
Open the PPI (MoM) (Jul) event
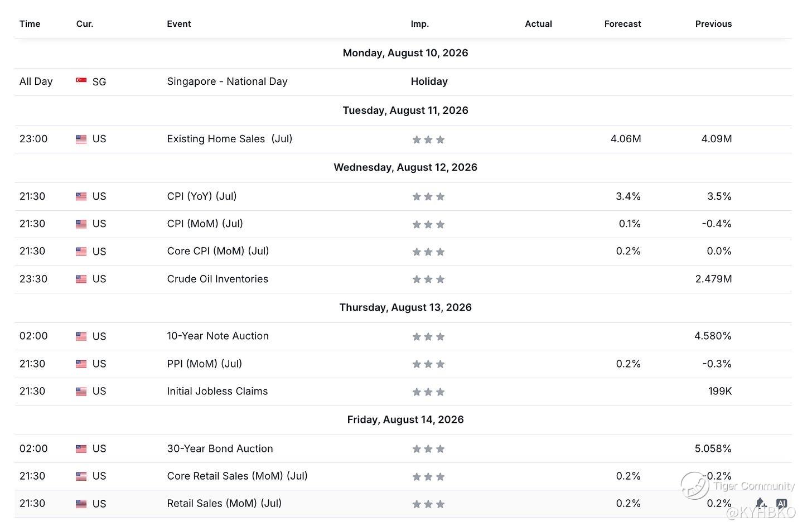[x=205, y=364]
